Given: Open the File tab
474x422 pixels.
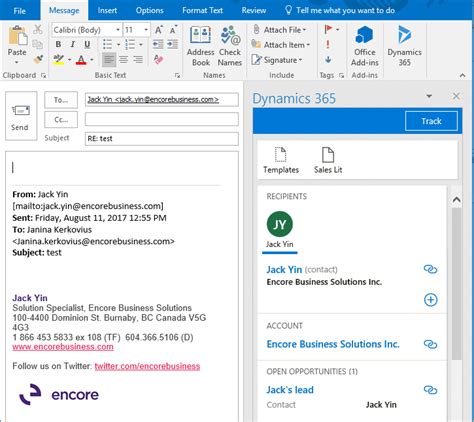Looking at the screenshot, I should point(20,11).
